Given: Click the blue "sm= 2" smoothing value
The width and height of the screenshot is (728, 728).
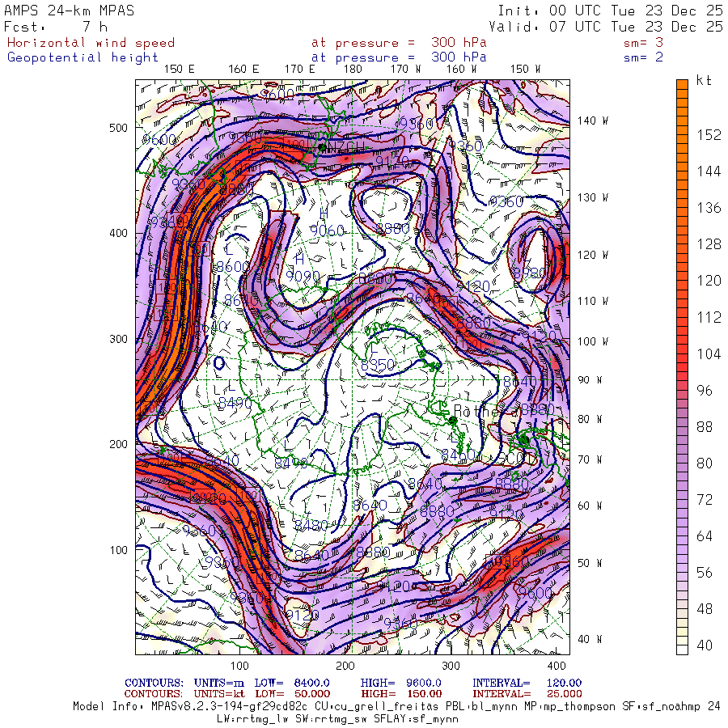Looking at the screenshot, I should tap(644, 57).
